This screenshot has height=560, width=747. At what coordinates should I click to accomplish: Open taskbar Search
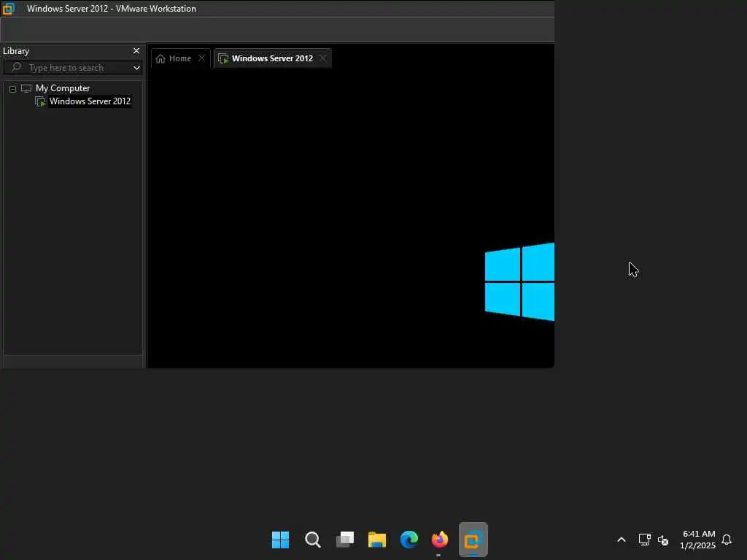(x=313, y=540)
